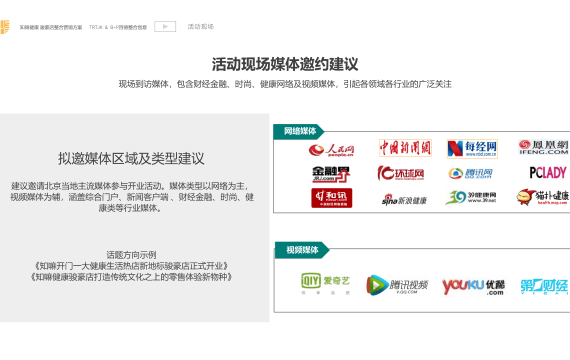Screen dimensions: 570x360
Task: Click the 凤凰网 ifeng.com logo
Action: click(544, 147)
